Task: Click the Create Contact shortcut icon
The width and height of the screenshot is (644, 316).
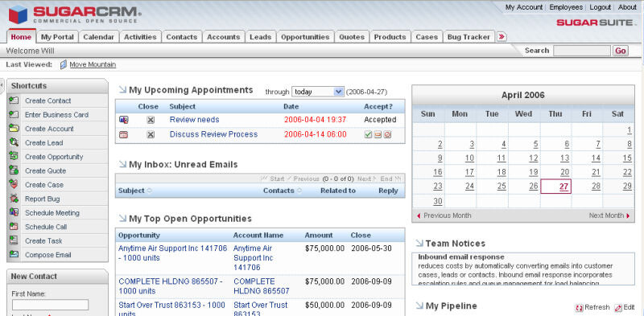Action: point(14,101)
